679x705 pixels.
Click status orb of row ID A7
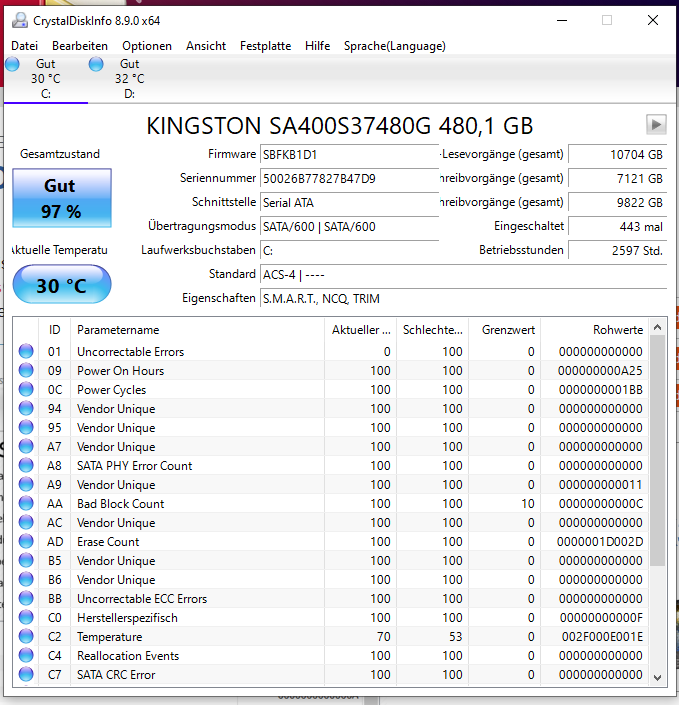26,446
